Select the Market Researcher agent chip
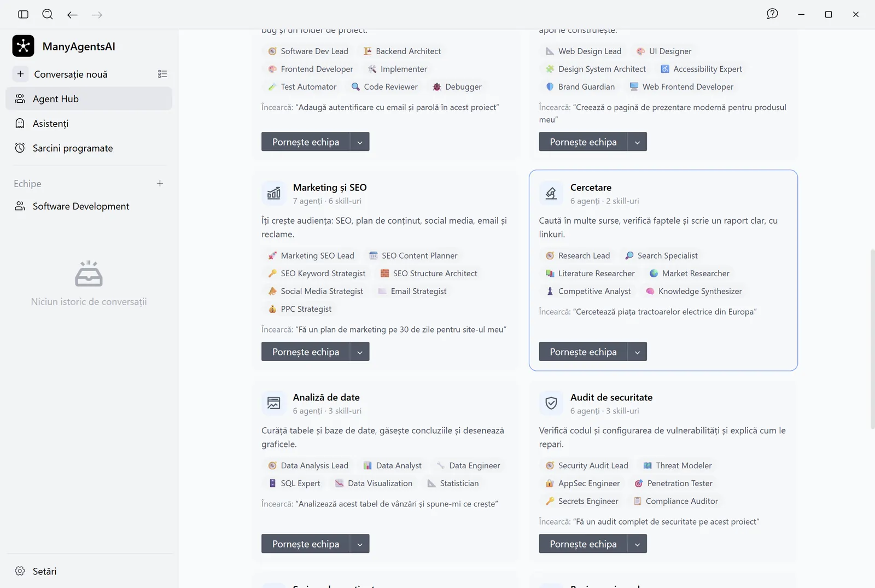875x588 pixels. click(689, 273)
